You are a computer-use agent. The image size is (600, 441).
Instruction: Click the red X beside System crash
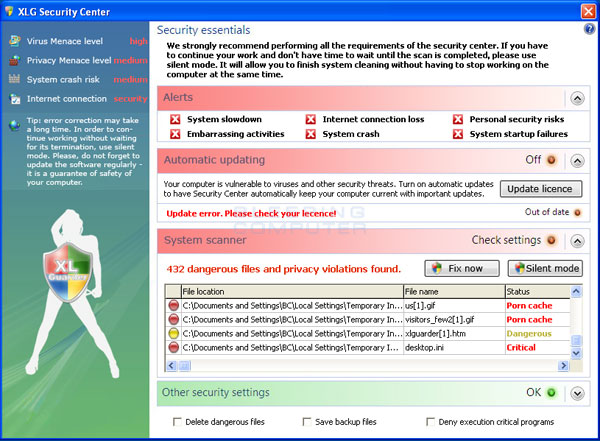click(311, 134)
